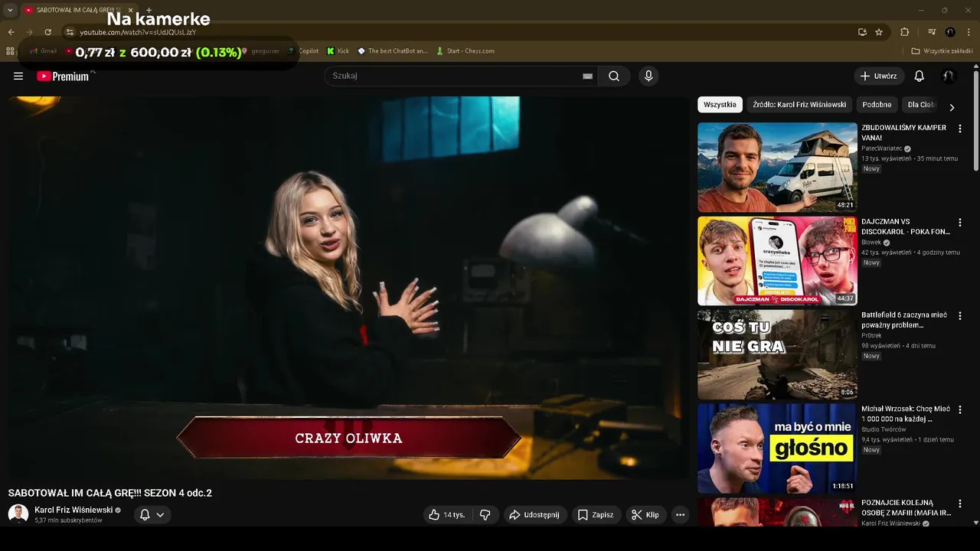Open the Chrome three-dot menu
Screen dimensions: 980x551
[969, 32]
